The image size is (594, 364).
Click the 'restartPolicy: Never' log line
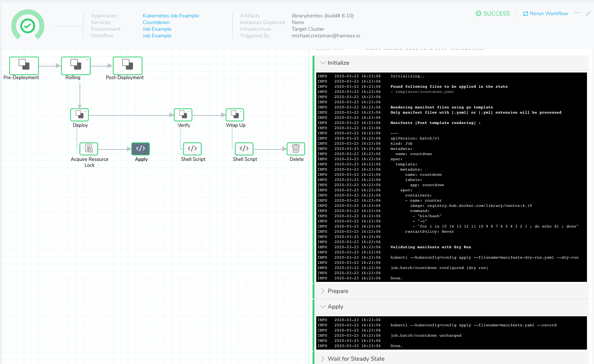[429, 232]
